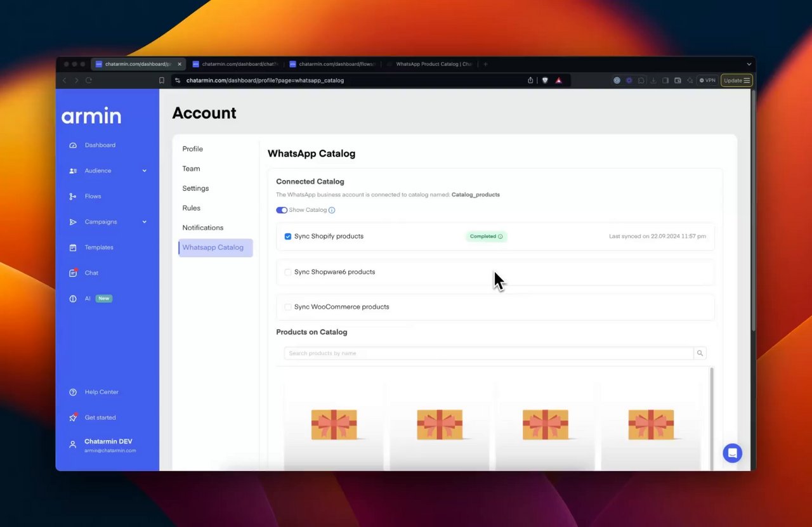Click the last gift box product thumbnail

point(651,424)
